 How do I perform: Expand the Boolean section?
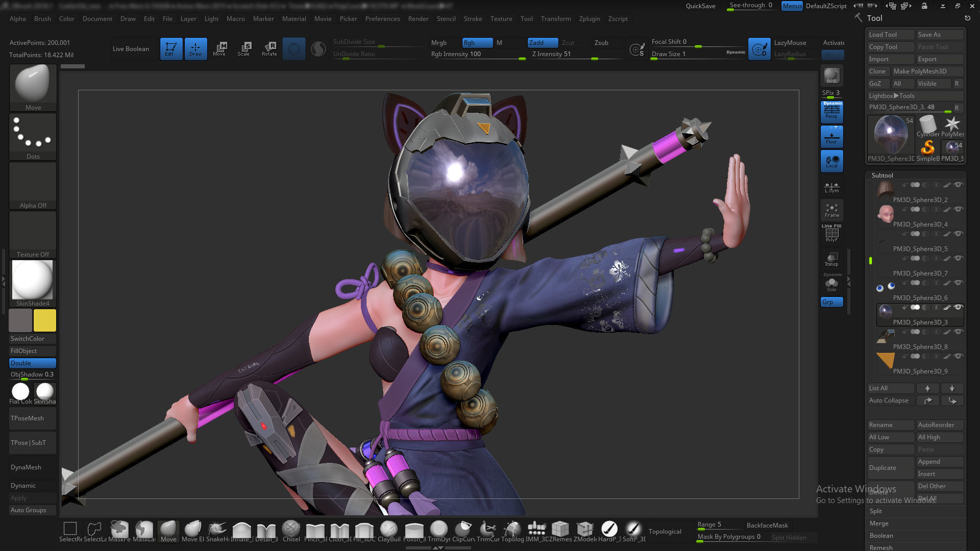[x=881, y=536]
